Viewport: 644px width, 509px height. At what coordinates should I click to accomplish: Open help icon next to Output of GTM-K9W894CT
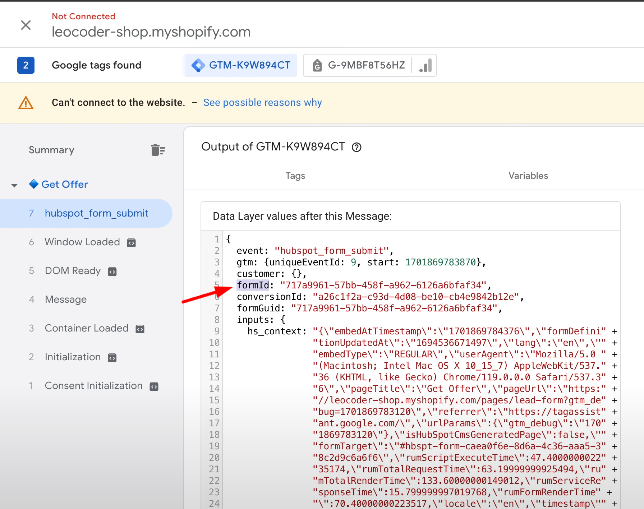point(356,147)
